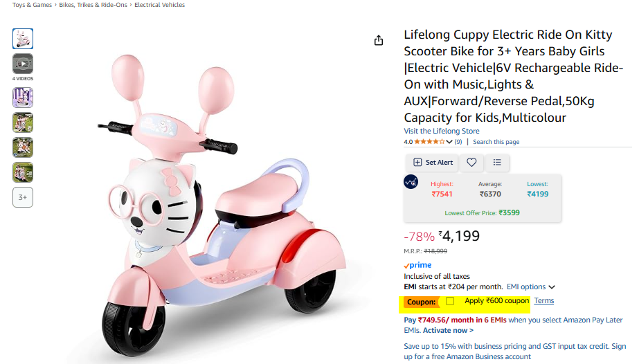Expand the ratings chevron next to stars
Screen dimensions: 639x364
point(449,142)
